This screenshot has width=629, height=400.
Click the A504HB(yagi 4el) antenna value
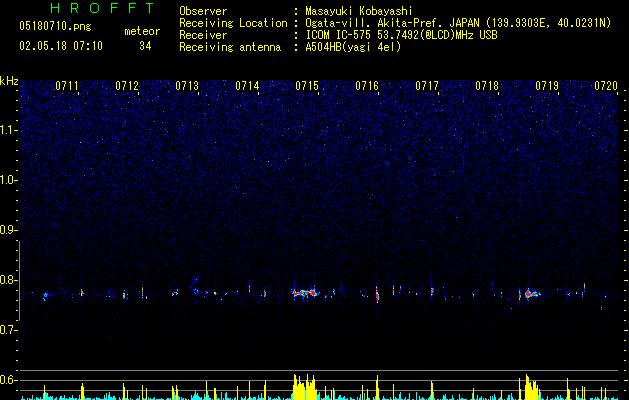tap(353, 47)
